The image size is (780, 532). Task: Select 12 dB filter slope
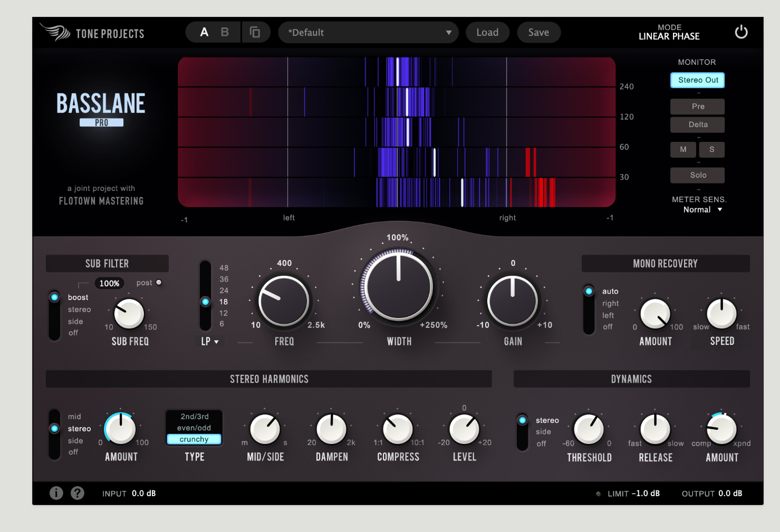pos(224,313)
